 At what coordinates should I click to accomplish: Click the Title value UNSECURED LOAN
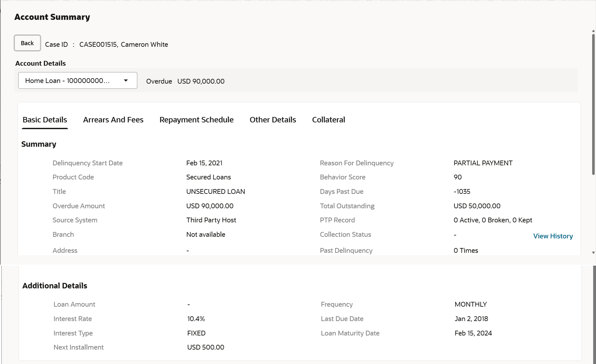tap(216, 192)
